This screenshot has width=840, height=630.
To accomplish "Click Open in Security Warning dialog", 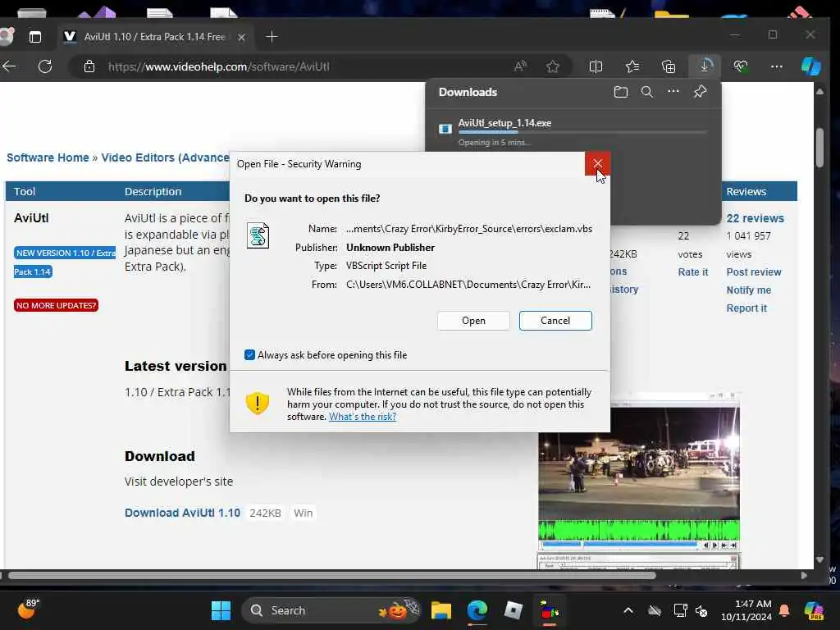I will click(x=473, y=321).
